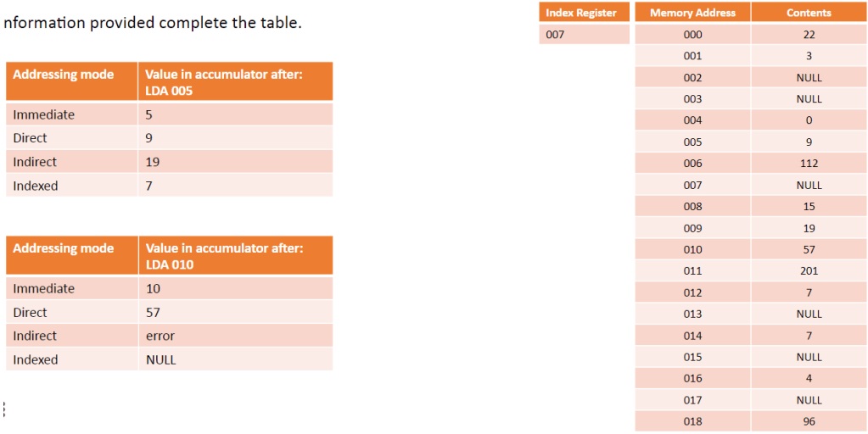Select the 007 value under Index Register
The image size is (868, 434).
[x=584, y=35]
